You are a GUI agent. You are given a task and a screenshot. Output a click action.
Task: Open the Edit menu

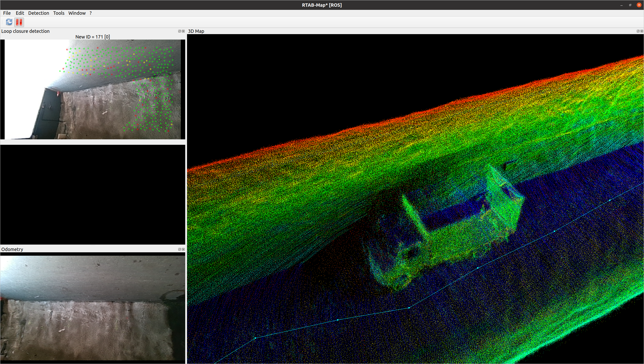(20, 13)
